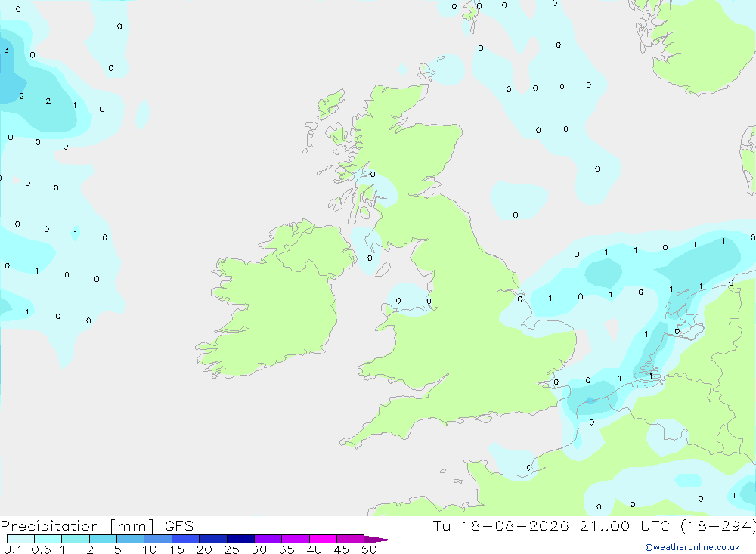Click the legend label '25'
Viewport: 756px width, 554px height.
[x=231, y=549]
